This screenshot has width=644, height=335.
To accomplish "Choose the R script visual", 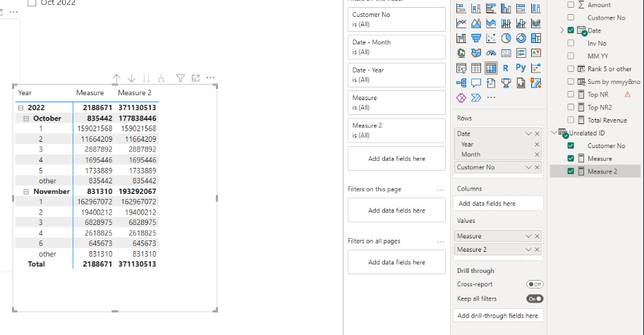I will pos(506,68).
